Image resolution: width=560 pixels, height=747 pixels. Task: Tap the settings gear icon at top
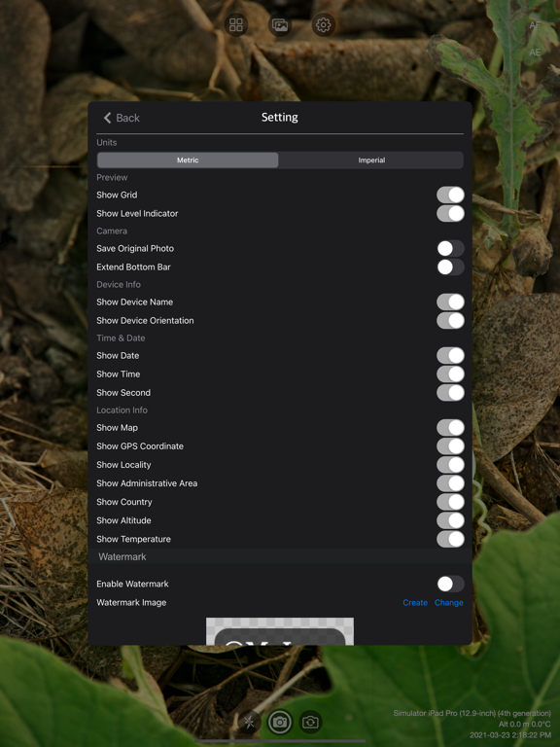(324, 24)
